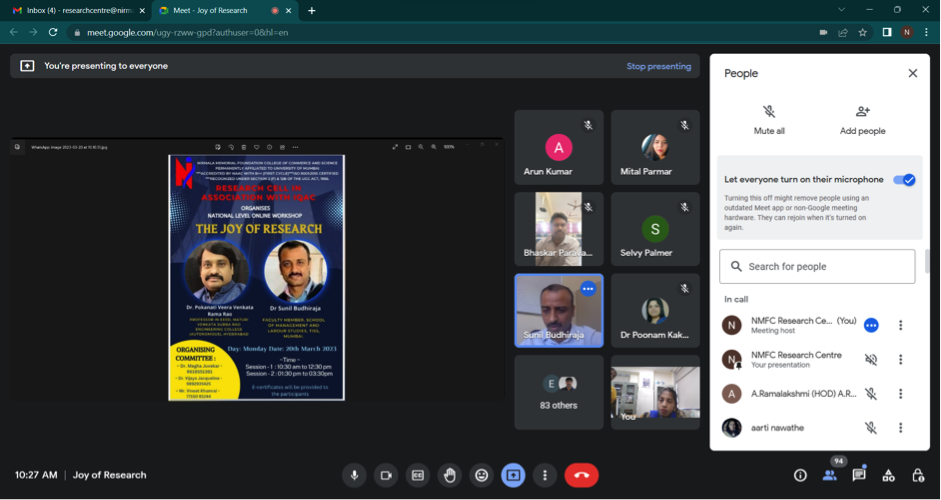
Task: Turn off the microphone in bottom toolbar
Action: [x=353, y=475]
